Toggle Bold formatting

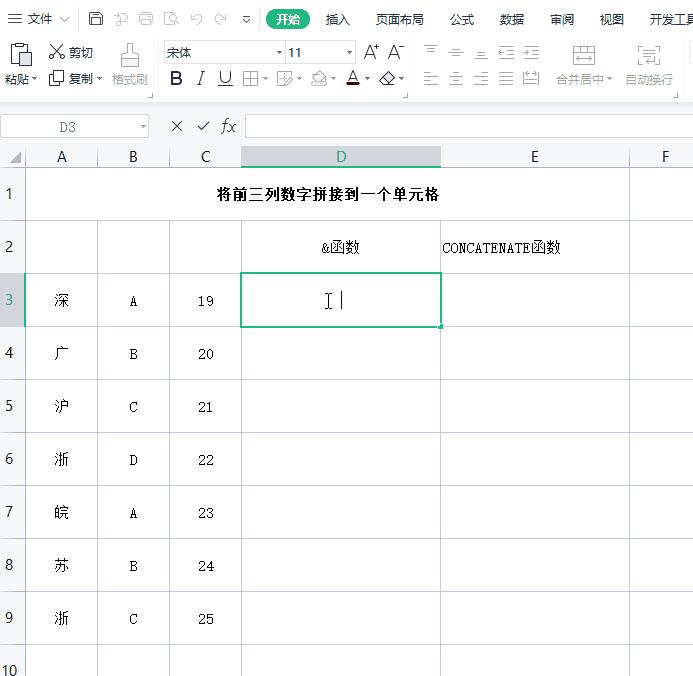pos(176,79)
